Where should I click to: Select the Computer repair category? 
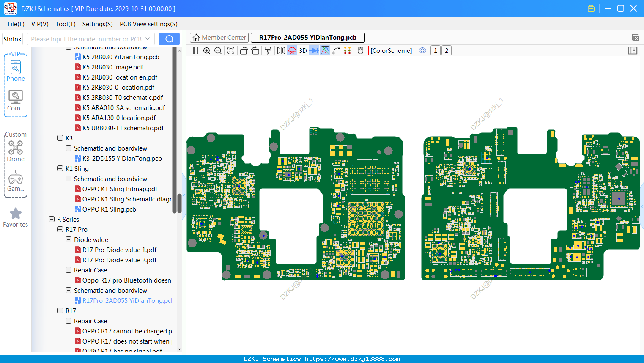(x=16, y=101)
